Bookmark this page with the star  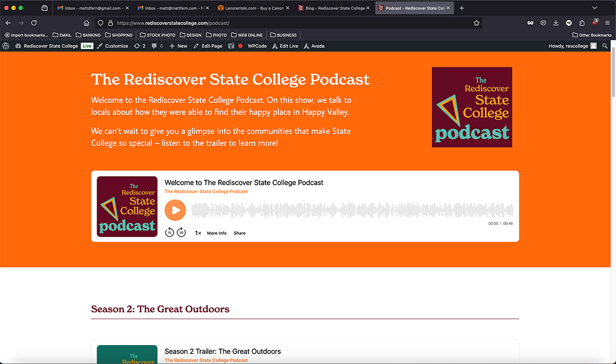tap(476, 23)
